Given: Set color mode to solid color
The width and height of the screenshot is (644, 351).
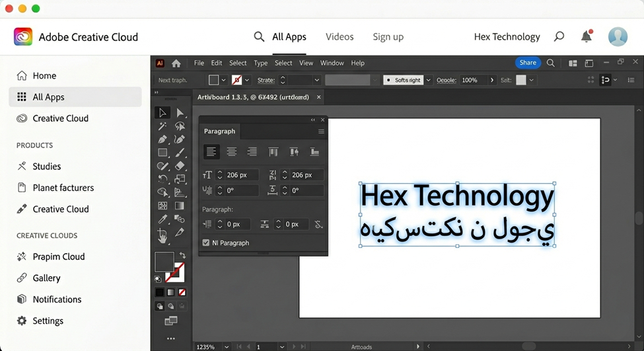Looking at the screenshot, I should pyautogui.click(x=159, y=292).
